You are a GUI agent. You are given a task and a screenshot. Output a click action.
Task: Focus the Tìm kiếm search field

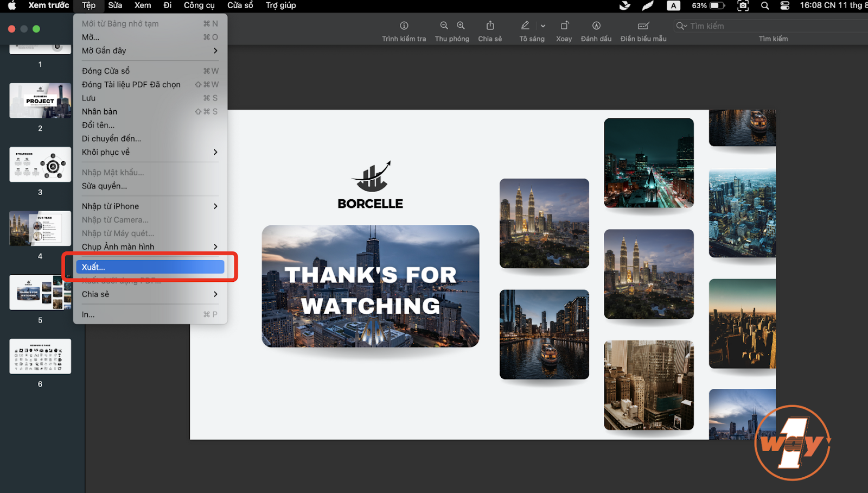pyautogui.click(x=770, y=26)
